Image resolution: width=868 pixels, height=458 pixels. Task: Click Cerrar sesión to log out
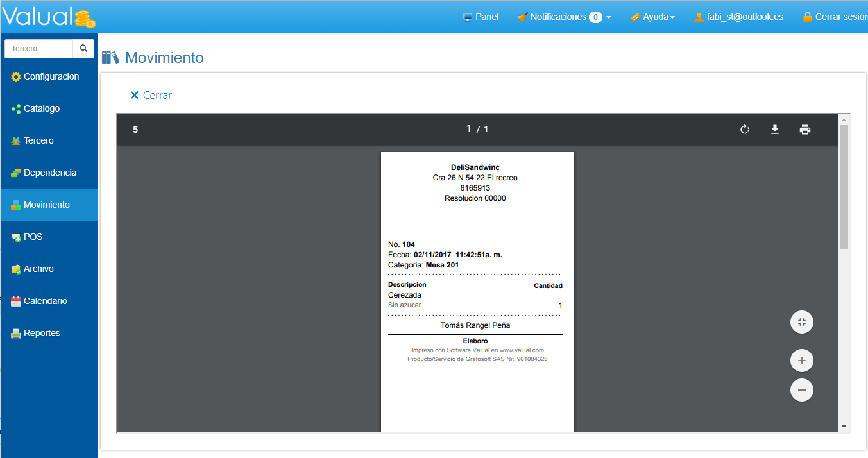pos(835,17)
